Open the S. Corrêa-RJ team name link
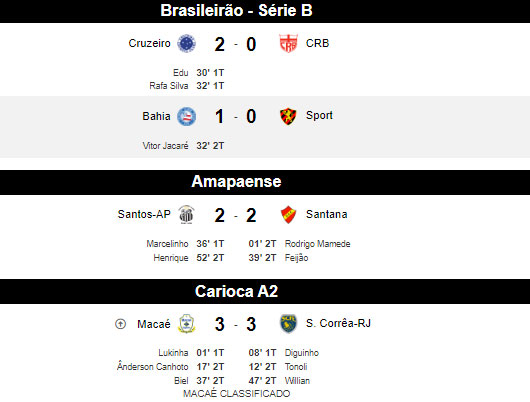This screenshot has height=402, width=530. click(x=338, y=323)
